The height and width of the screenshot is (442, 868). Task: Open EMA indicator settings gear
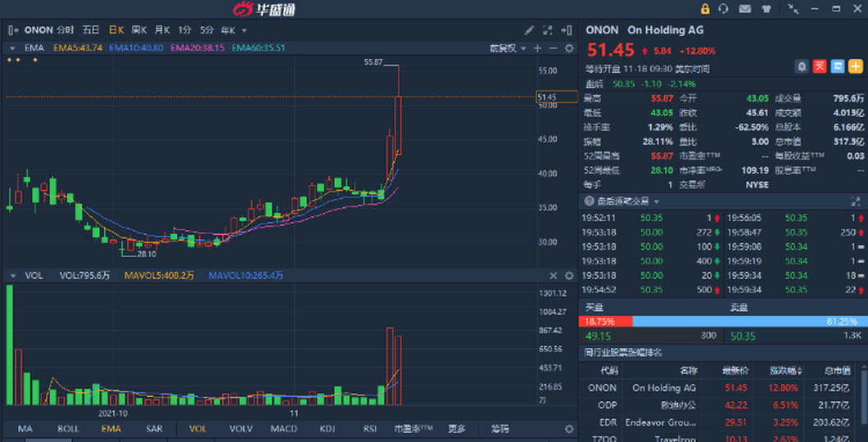pyautogui.click(x=569, y=48)
